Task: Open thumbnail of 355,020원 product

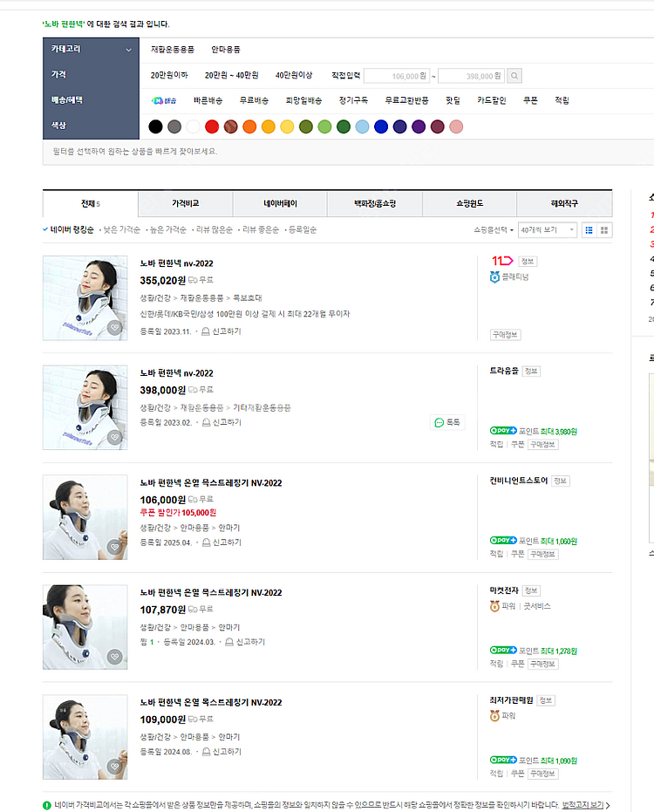Action: pos(85,297)
